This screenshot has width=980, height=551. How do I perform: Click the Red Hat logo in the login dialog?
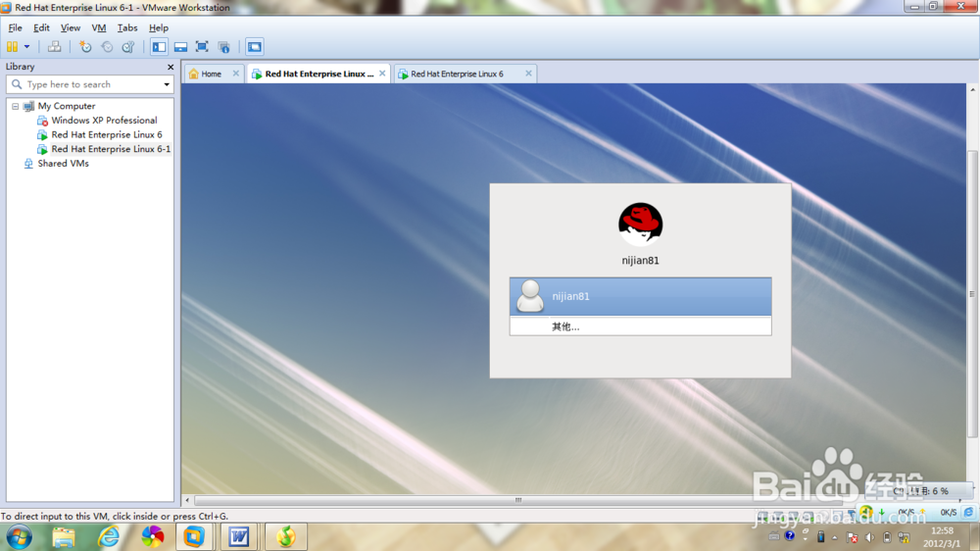(640, 224)
